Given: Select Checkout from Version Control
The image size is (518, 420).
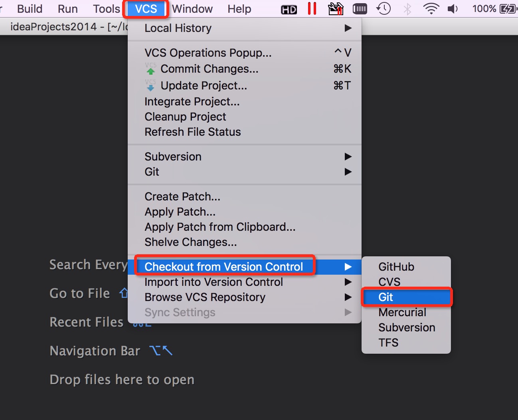Looking at the screenshot, I should [245, 267].
